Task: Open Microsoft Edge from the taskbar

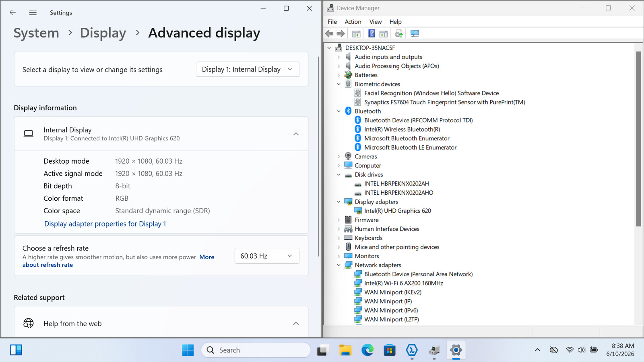Action: (x=367, y=350)
